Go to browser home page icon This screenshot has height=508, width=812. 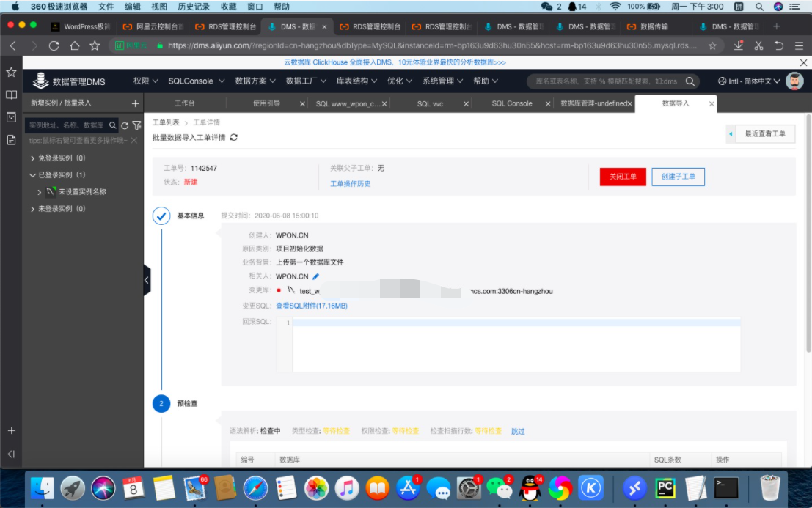[x=75, y=45]
